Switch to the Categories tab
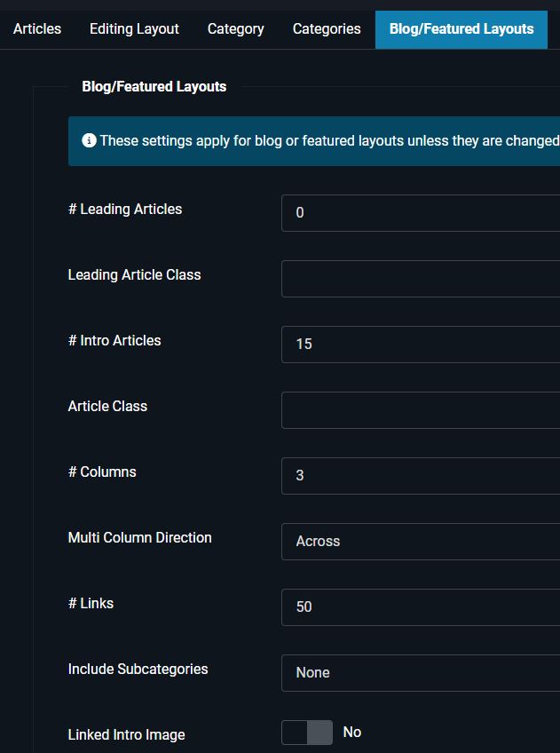Image resolution: width=560 pixels, height=753 pixels. [326, 28]
